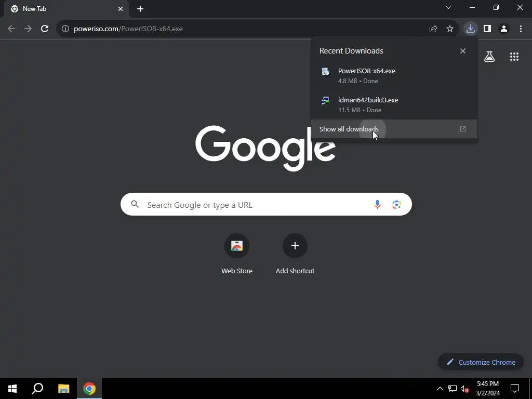The width and height of the screenshot is (532, 399).
Task: Click the network tray icon
Action: [x=453, y=389]
